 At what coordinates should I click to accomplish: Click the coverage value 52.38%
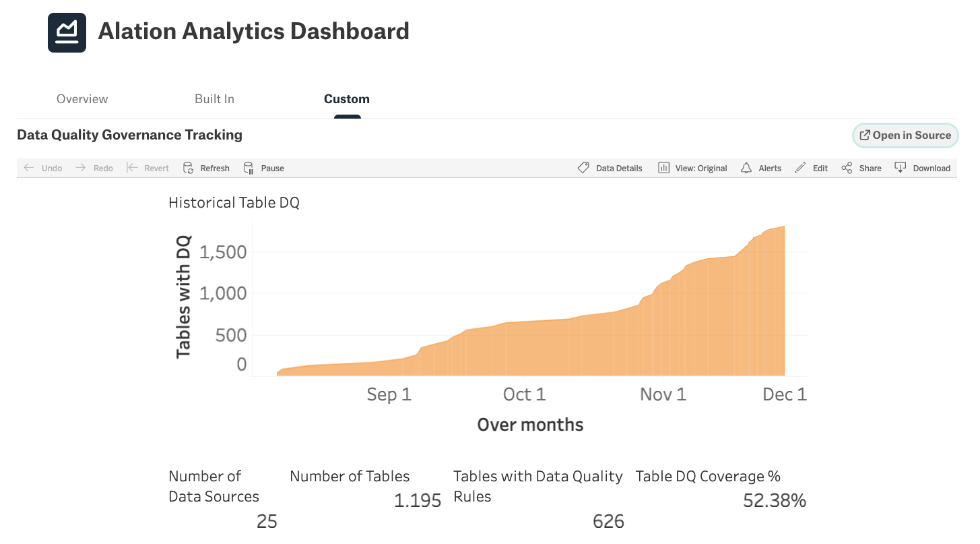tap(775, 500)
